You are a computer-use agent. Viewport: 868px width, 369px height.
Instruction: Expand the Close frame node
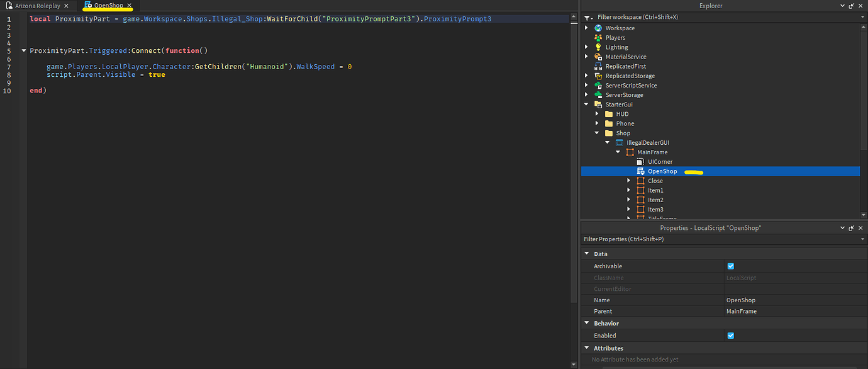[628, 181]
